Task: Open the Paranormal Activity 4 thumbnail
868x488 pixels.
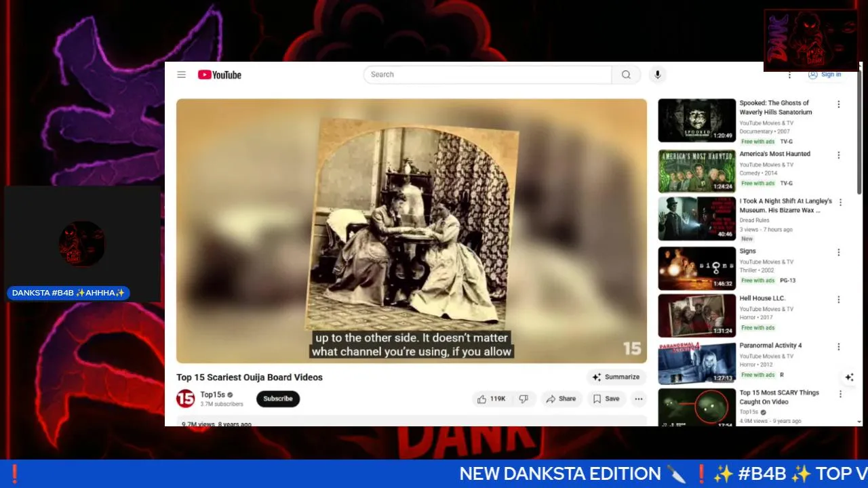Action: 696,363
